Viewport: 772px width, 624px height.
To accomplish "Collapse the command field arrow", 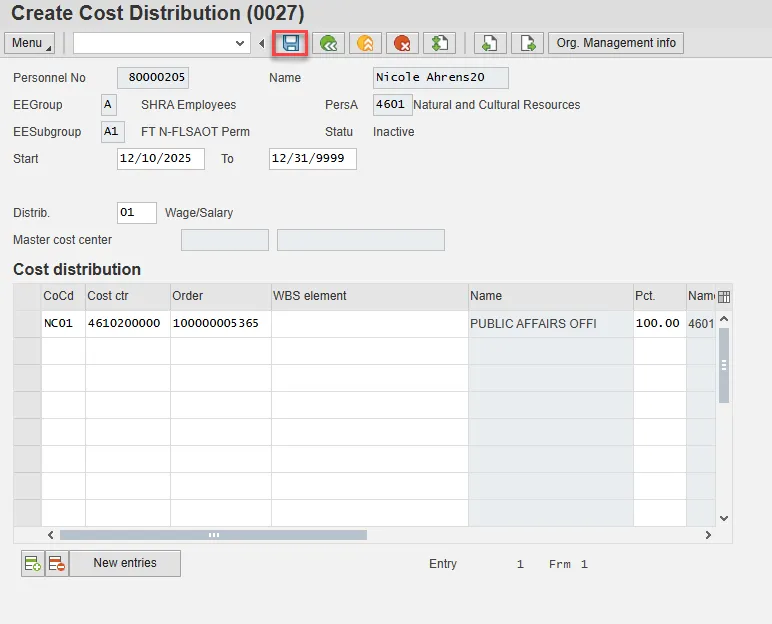I will tap(262, 43).
